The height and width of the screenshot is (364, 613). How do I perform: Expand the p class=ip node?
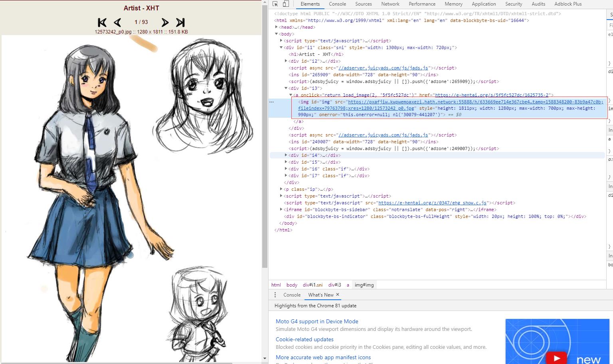[x=281, y=189]
